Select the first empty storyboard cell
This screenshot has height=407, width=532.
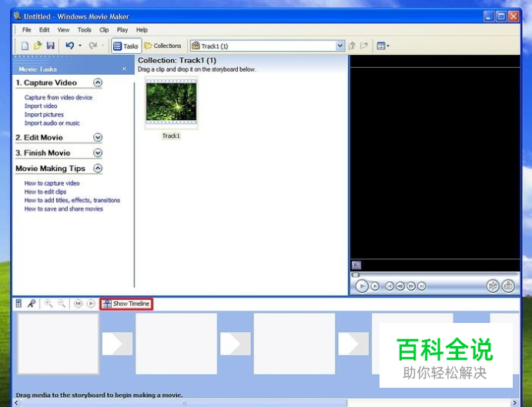click(58, 344)
